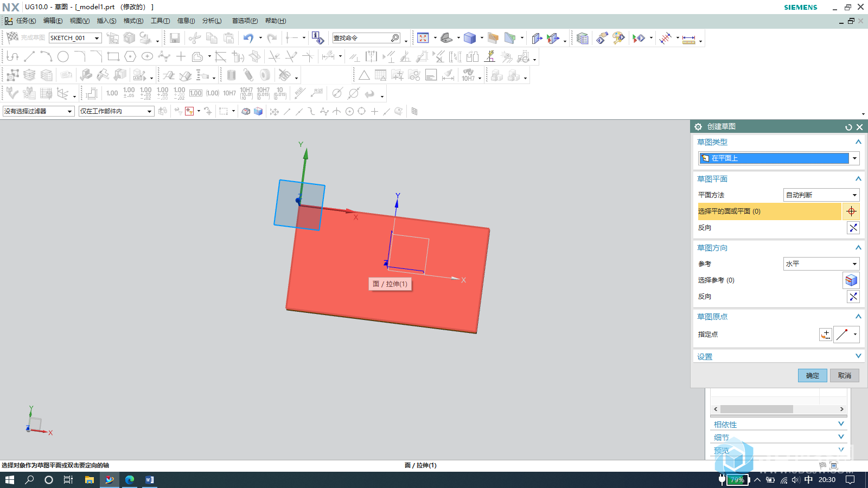This screenshot has height=488, width=868.
Task: Open the SKETCH_001 name dropdown
Action: (97, 38)
